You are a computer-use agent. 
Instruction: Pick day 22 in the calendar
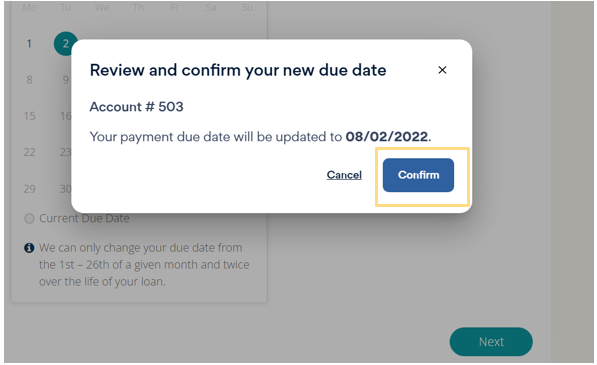click(29, 152)
